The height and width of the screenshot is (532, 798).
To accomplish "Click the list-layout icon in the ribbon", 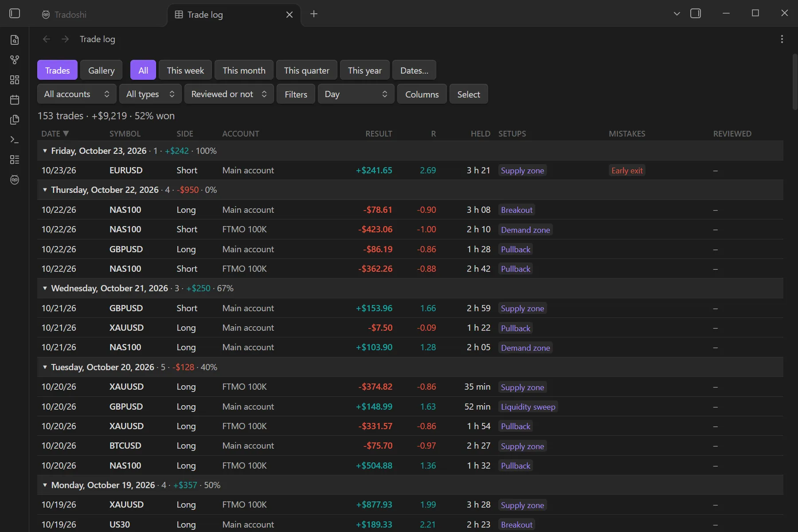I will click(x=15, y=160).
